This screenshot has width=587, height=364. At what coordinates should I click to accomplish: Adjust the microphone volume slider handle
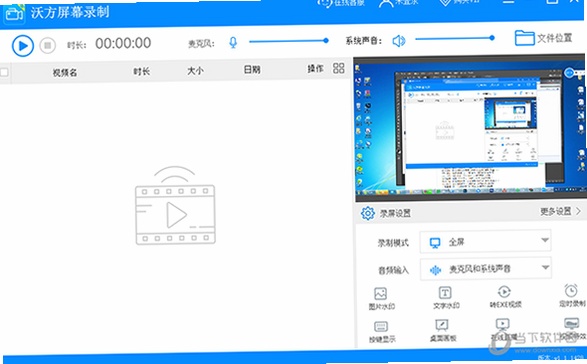(x=326, y=40)
